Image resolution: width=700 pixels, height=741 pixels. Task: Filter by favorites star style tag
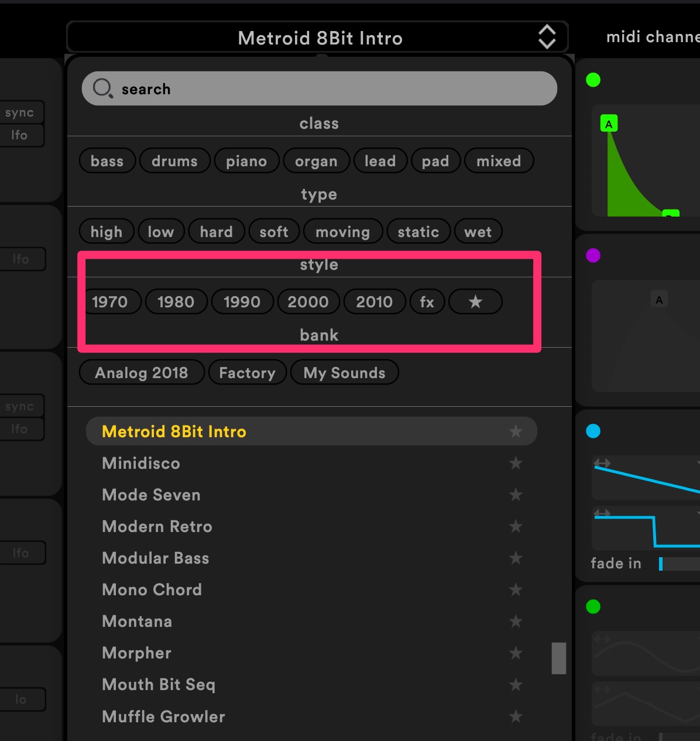475,302
